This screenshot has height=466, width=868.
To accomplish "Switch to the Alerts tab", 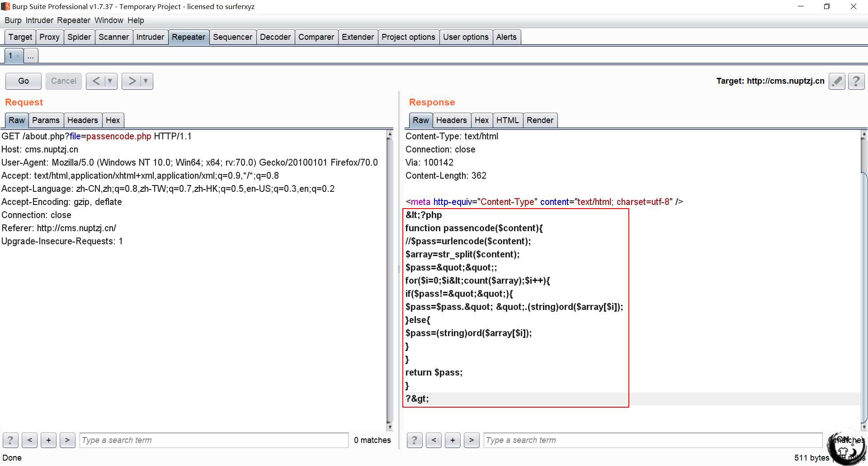I will pyautogui.click(x=506, y=37).
